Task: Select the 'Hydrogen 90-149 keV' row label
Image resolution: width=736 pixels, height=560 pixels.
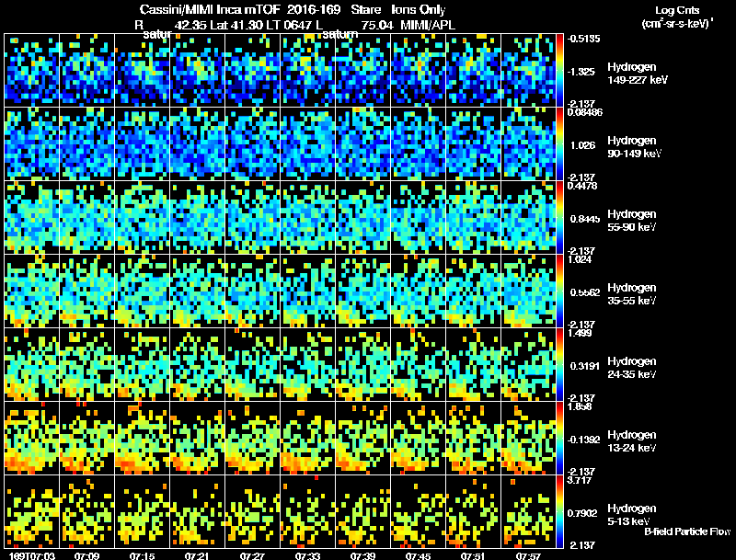Action: [x=634, y=147]
